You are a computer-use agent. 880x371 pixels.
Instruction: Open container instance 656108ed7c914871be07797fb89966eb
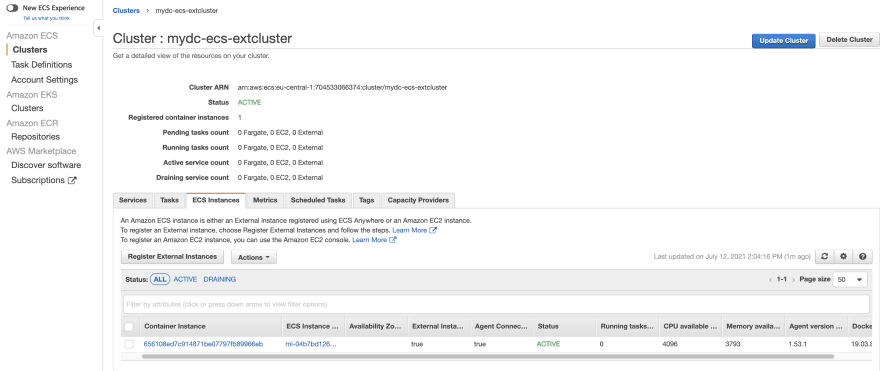click(204, 344)
